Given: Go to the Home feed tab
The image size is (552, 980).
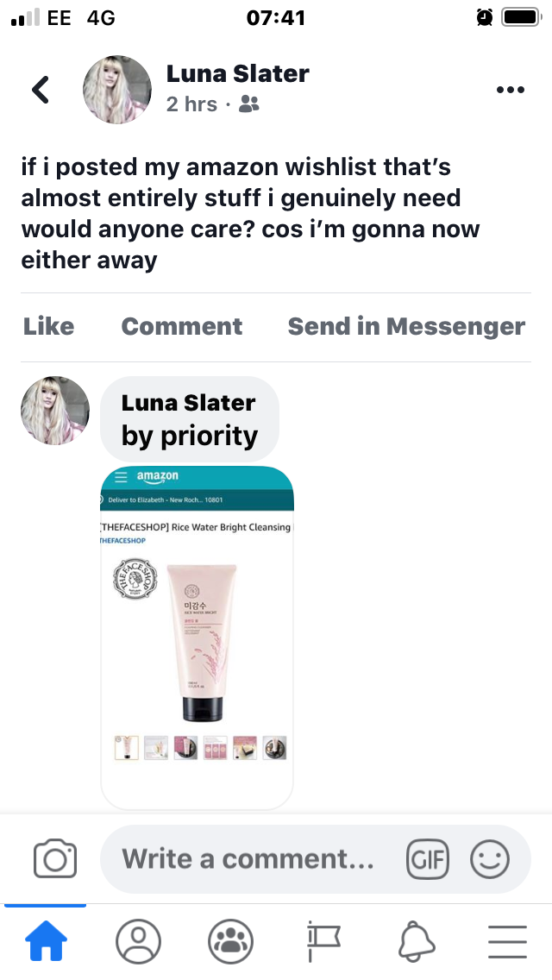Looking at the screenshot, I should coord(46,942).
